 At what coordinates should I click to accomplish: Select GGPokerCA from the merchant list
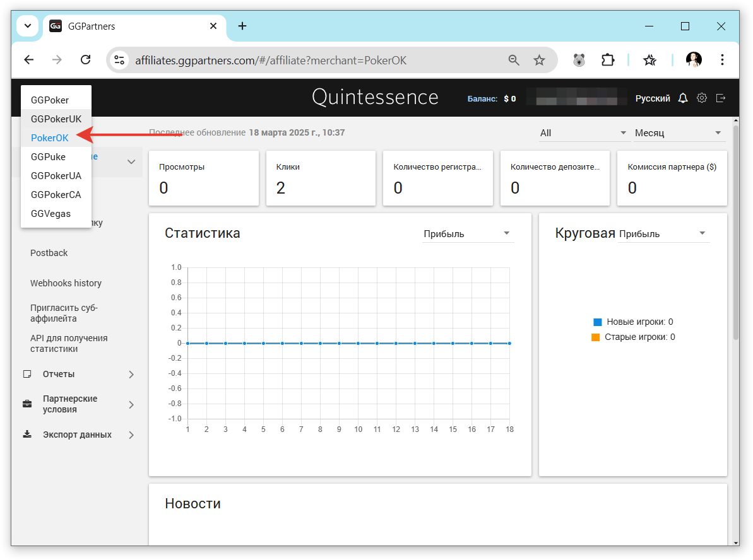(56, 195)
